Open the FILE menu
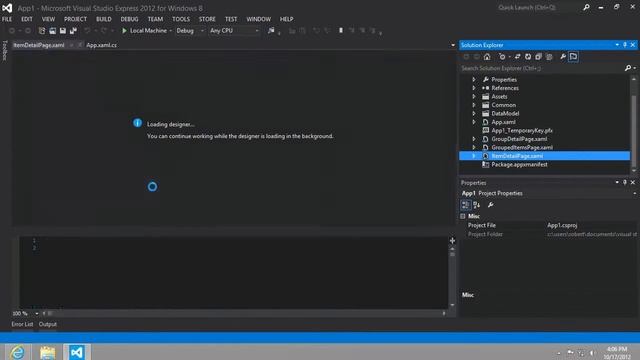Screen dimensions: 640x360 coord(7,19)
